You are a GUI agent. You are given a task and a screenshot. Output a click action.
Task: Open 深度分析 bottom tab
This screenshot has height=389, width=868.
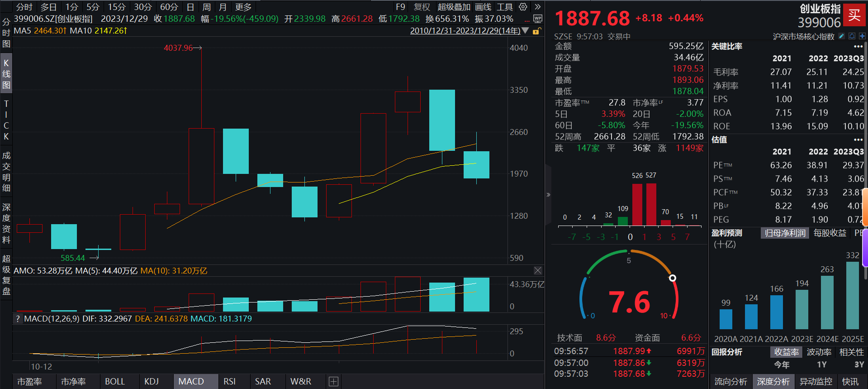(x=773, y=382)
